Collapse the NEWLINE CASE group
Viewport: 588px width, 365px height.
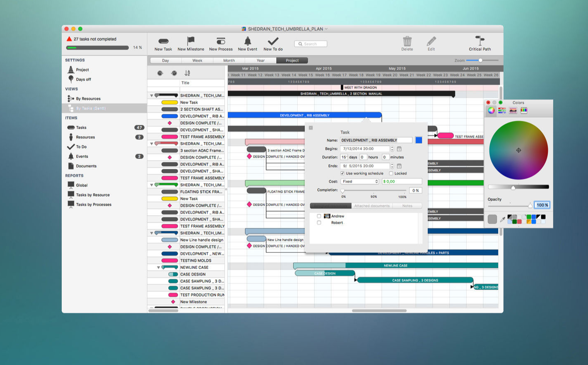(x=158, y=267)
